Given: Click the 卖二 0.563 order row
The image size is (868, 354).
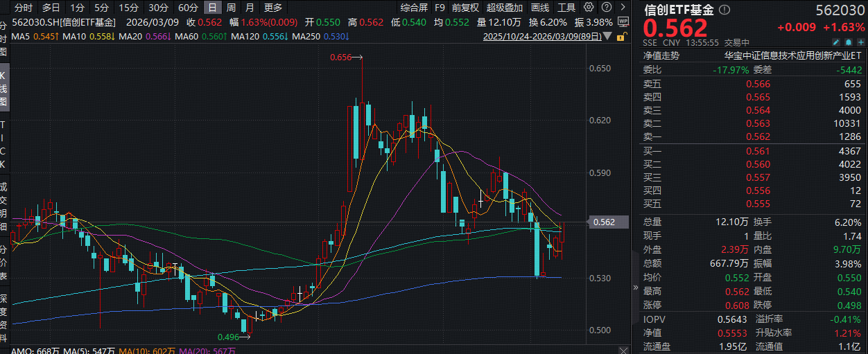Looking at the screenshot, I should 752,123.
